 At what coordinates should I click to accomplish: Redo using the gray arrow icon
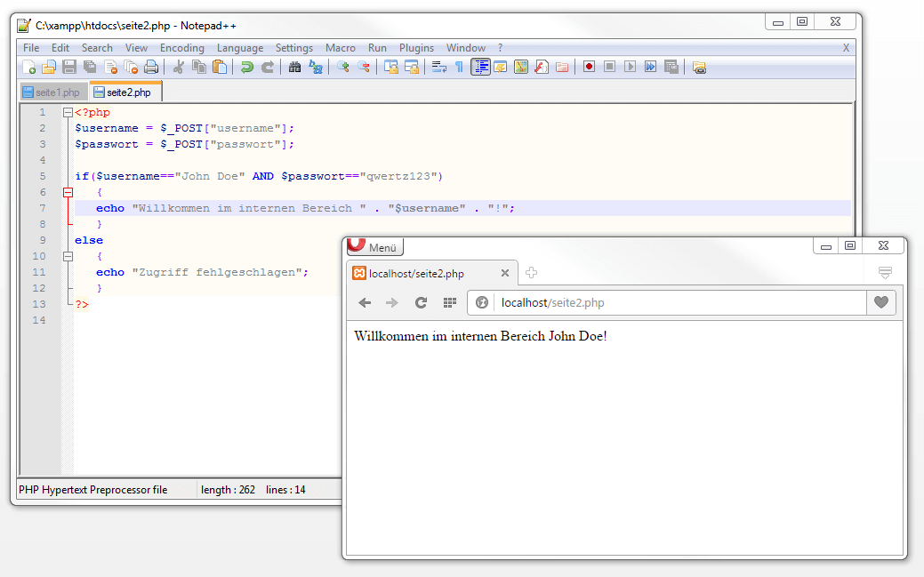point(268,68)
